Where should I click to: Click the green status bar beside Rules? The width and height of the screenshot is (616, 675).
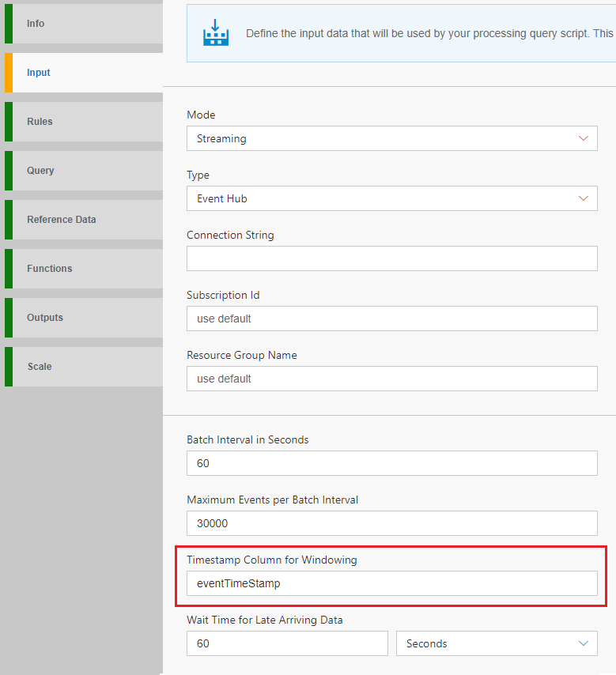coord(8,122)
